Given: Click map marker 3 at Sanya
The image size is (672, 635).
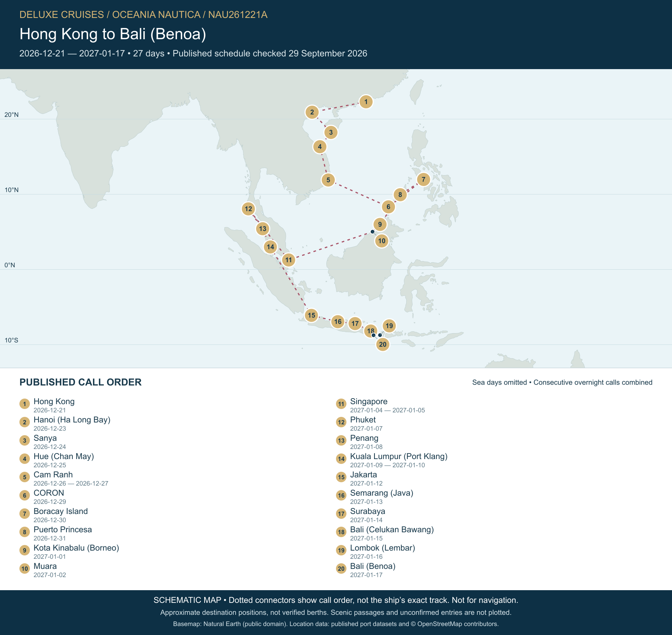Looking at the screenshot, I should 331,132.
